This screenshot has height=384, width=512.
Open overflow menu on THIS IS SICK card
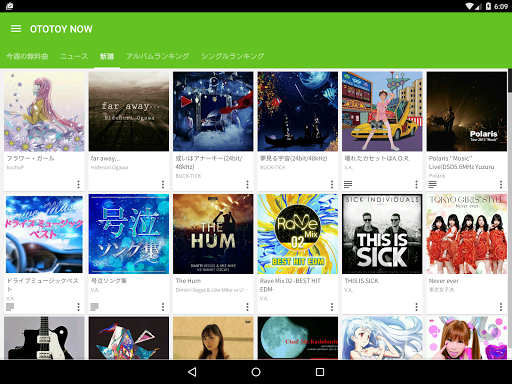[x=416, y=307]
